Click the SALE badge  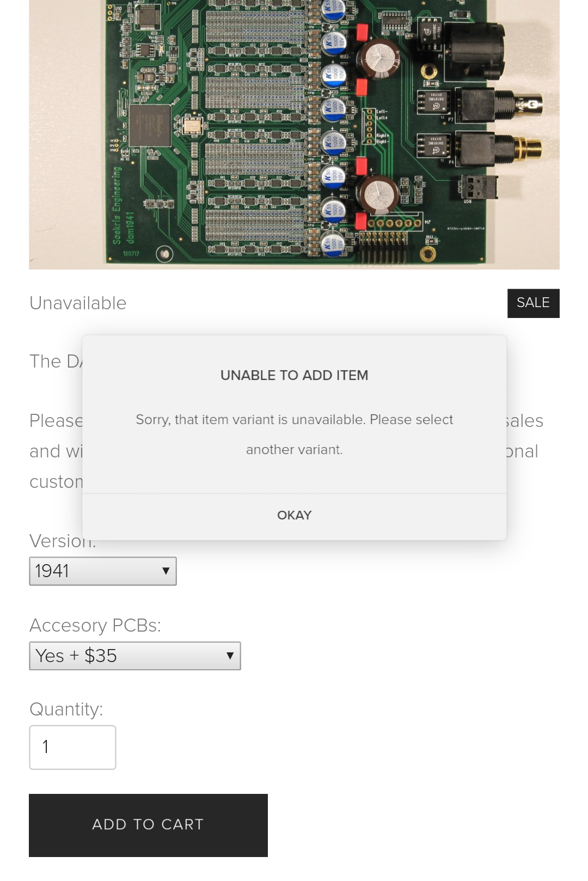533,303
